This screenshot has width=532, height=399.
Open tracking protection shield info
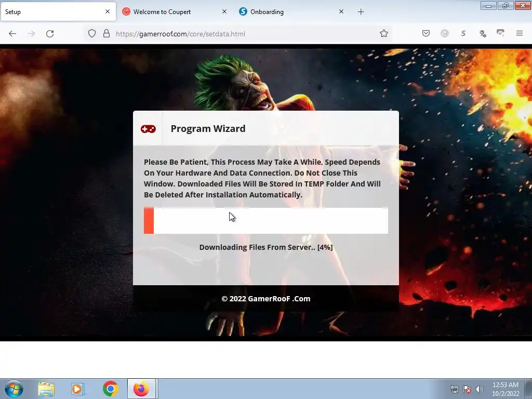click(92, 34)
